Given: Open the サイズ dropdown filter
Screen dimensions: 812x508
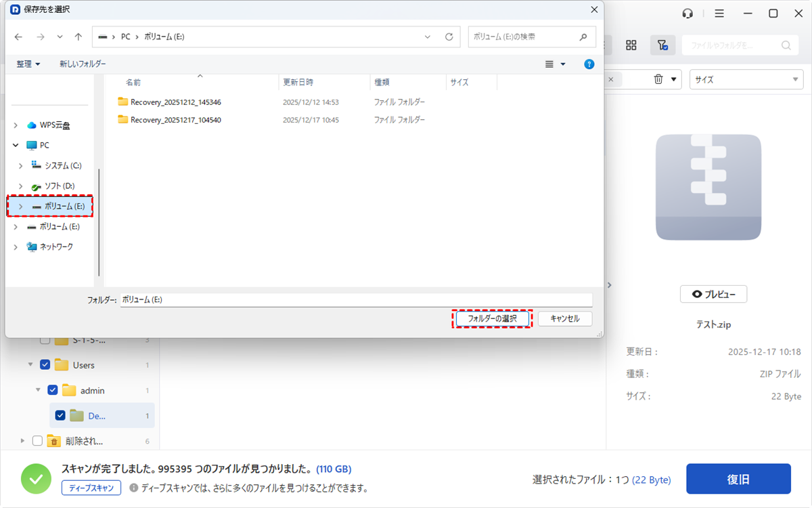Looking at the screenshot, I should click(746, 79).
